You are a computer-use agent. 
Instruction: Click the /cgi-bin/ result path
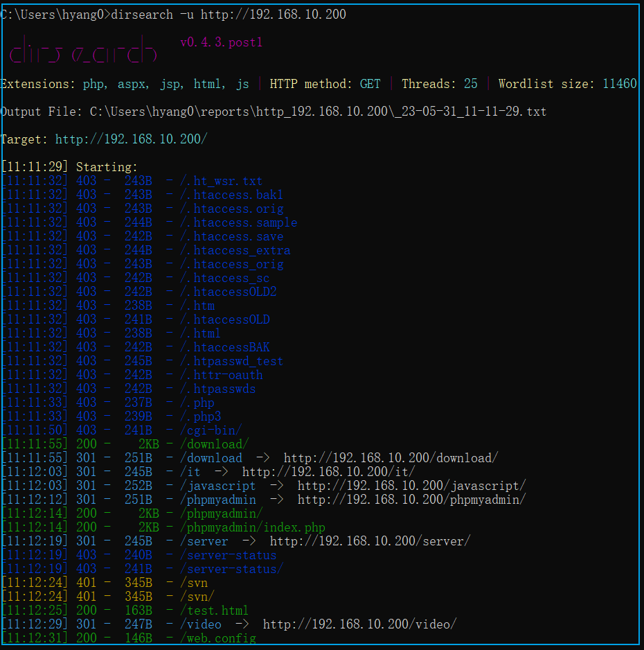coord(211,430)
